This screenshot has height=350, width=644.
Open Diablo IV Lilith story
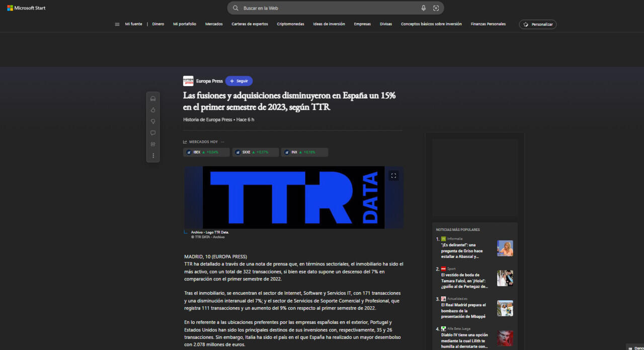coord(465,340)
